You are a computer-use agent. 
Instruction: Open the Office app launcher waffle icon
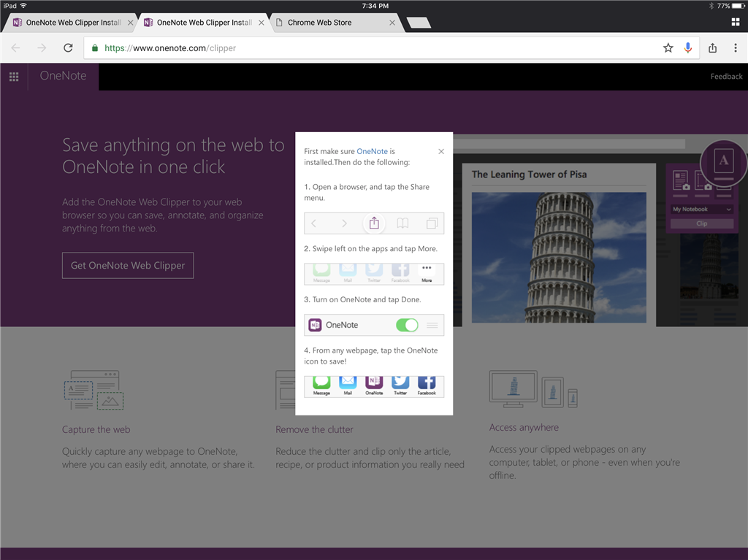point(14,77)
